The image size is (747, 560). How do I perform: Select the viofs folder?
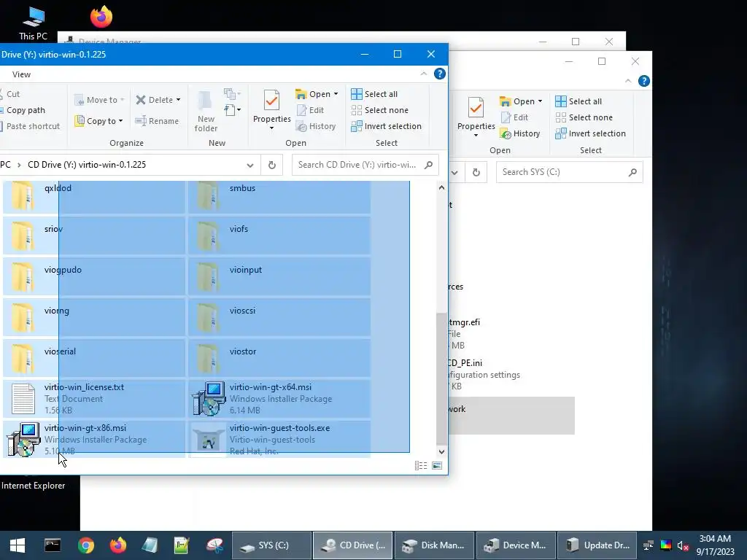click(279, 236)
